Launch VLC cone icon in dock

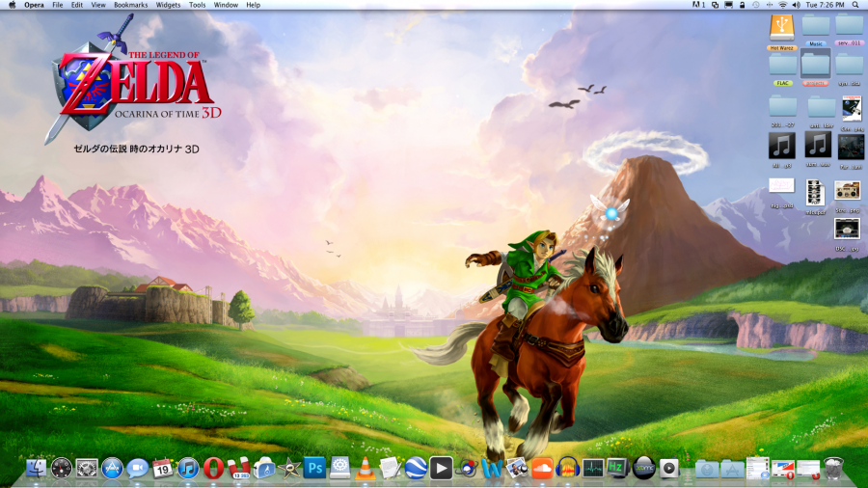[x=365, y=469]
